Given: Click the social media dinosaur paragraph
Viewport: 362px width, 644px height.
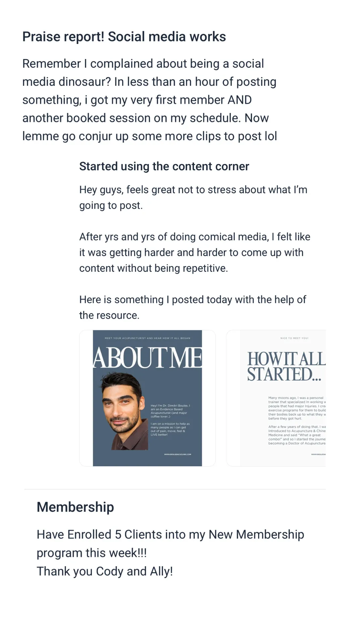Looking at the screenshot, I should (x=149, y=100).
